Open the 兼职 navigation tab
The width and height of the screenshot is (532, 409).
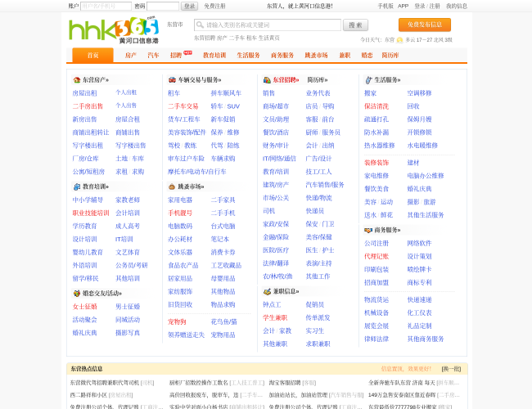tap(345, 56)
